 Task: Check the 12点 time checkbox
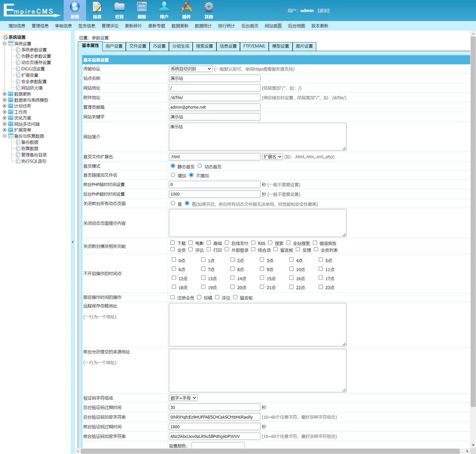174,277
